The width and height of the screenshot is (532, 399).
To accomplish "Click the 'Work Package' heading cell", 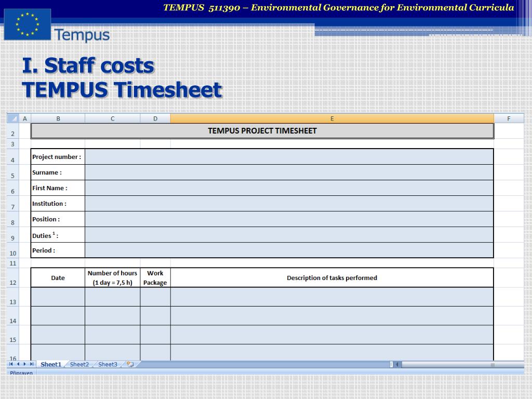I will [x=155, y=277].
